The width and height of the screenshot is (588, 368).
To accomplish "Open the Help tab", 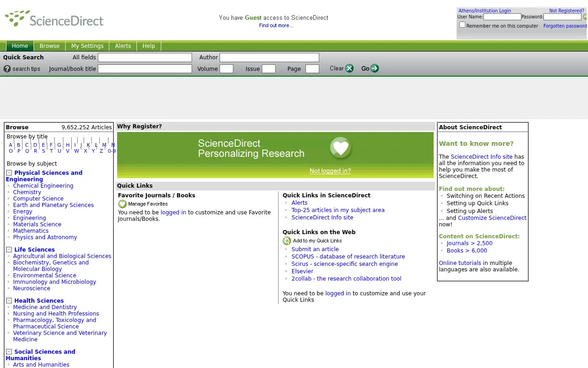I will [x=149, y=46].
